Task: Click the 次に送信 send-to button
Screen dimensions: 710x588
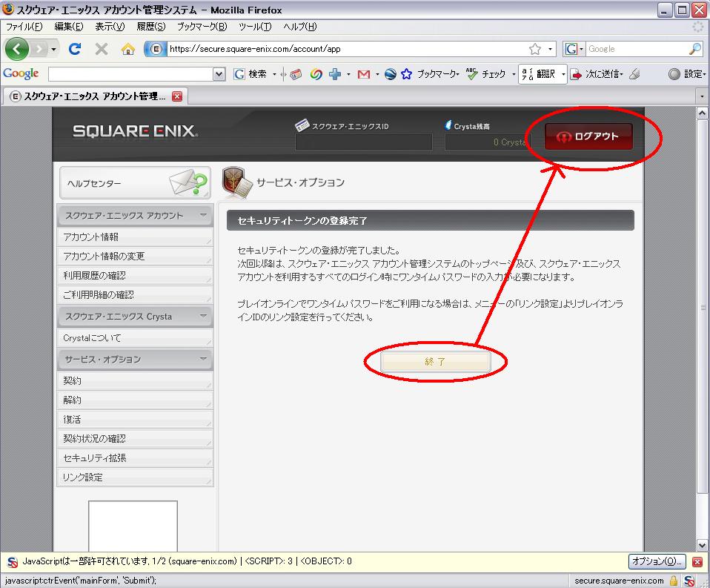Action: pyautogui.click(x=596, y=74)
